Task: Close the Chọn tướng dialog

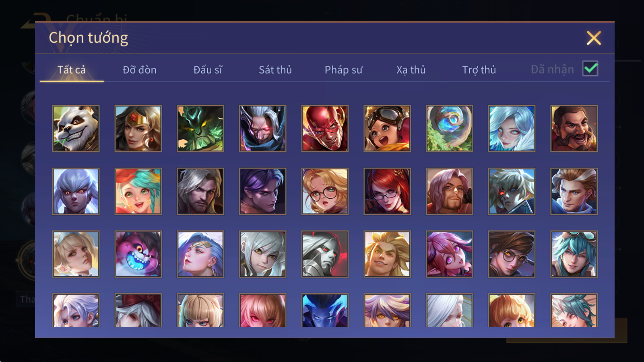Action: (x=594, y=38)
